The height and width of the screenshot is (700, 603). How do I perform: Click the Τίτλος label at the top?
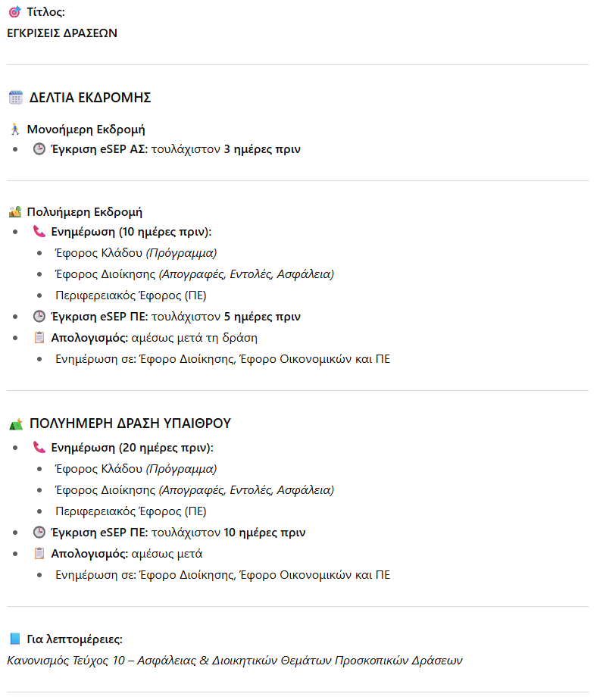click(x=45, y=12)
